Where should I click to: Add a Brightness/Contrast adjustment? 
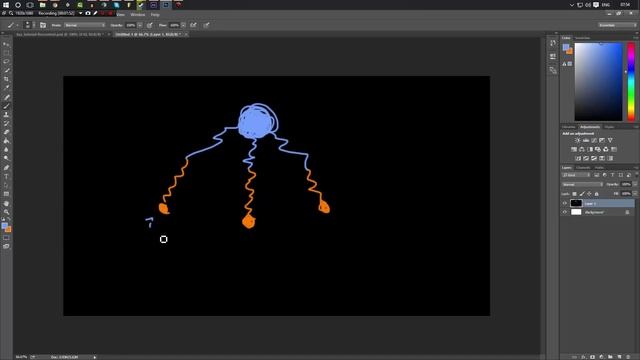point(578,140)
